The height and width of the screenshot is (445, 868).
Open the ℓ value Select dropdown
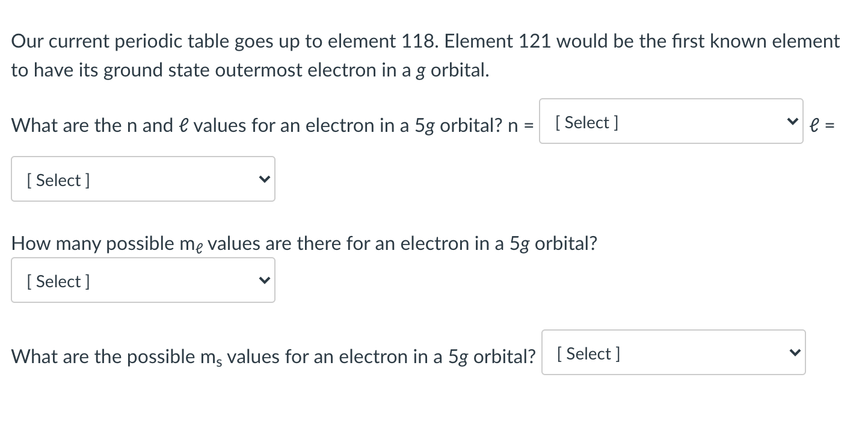pos(143,179)
